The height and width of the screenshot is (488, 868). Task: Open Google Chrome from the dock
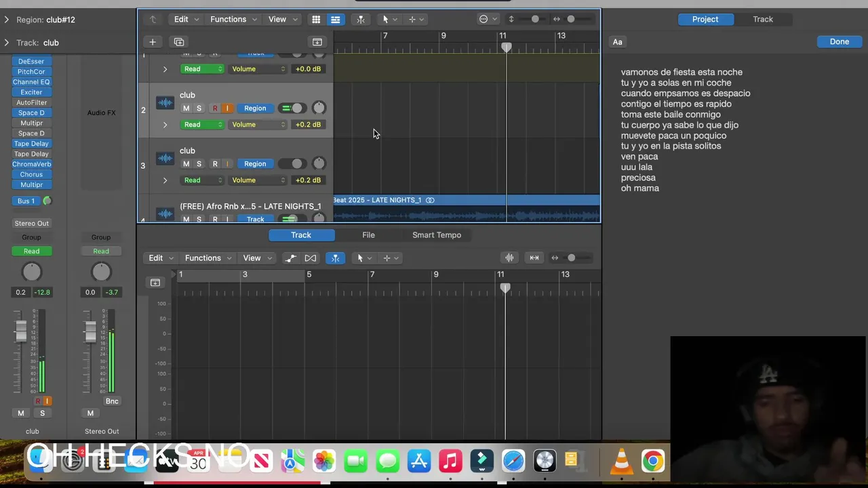[653, 462]
